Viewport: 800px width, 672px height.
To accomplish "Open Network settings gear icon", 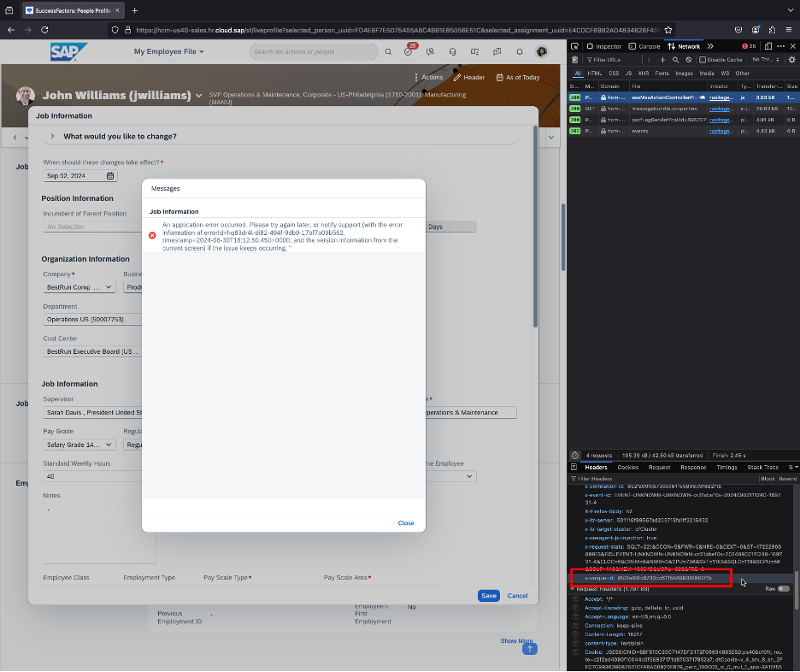I will pyautogui.click(x=791, y=60).
